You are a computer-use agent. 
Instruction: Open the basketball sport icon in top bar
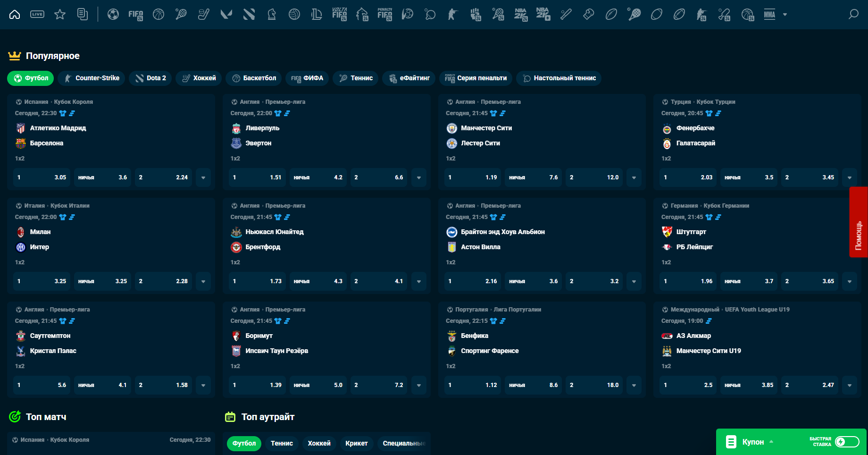click(159, 15)
